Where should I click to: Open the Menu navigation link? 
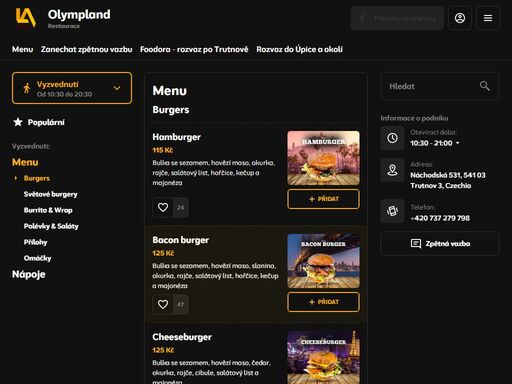pos(23,49)
